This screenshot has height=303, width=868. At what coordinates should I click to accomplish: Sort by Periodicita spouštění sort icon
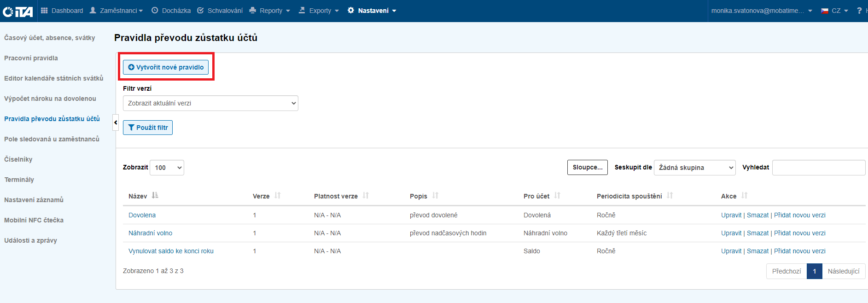pyautogui.click(x=670, y=196)
